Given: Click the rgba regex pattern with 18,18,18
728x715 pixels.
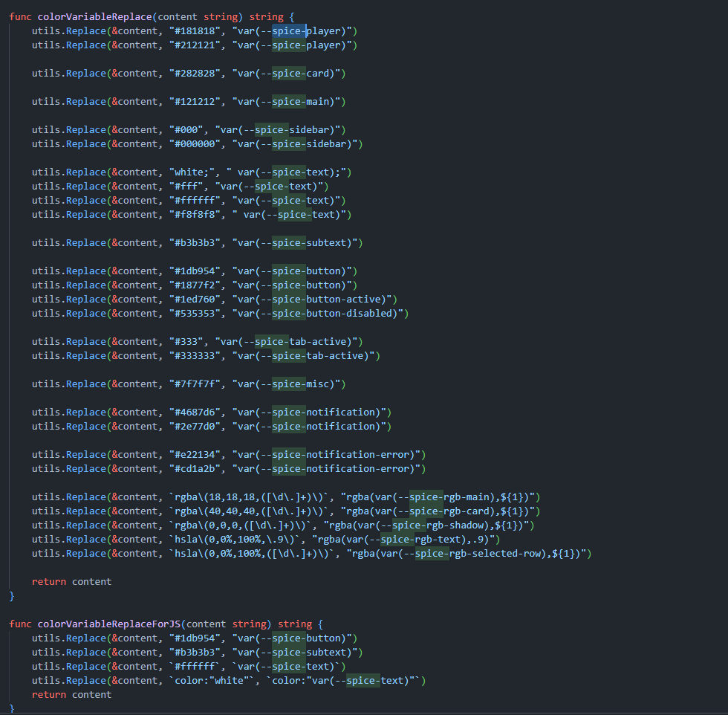Looking at the screenshot, I should click(x=248, y=496).
